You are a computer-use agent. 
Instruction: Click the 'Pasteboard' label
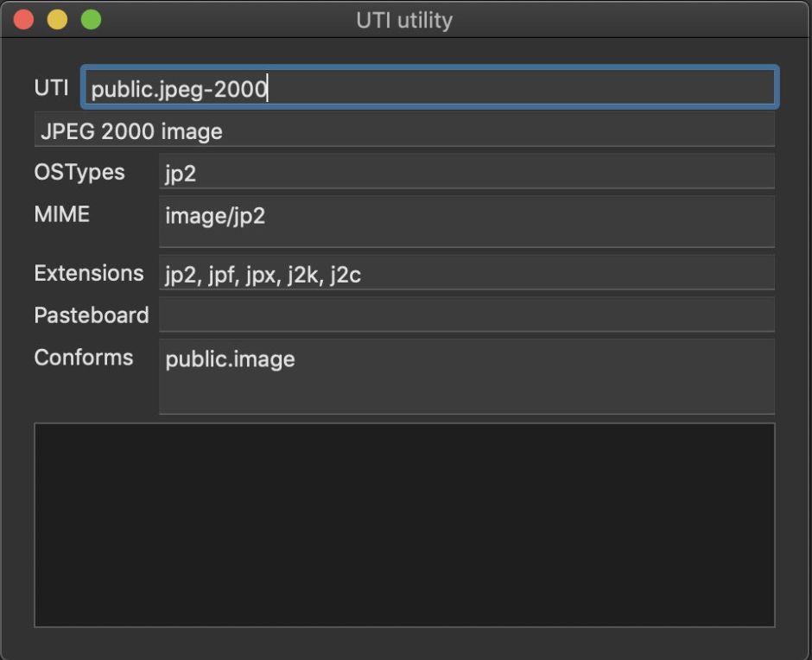point(92,315)
